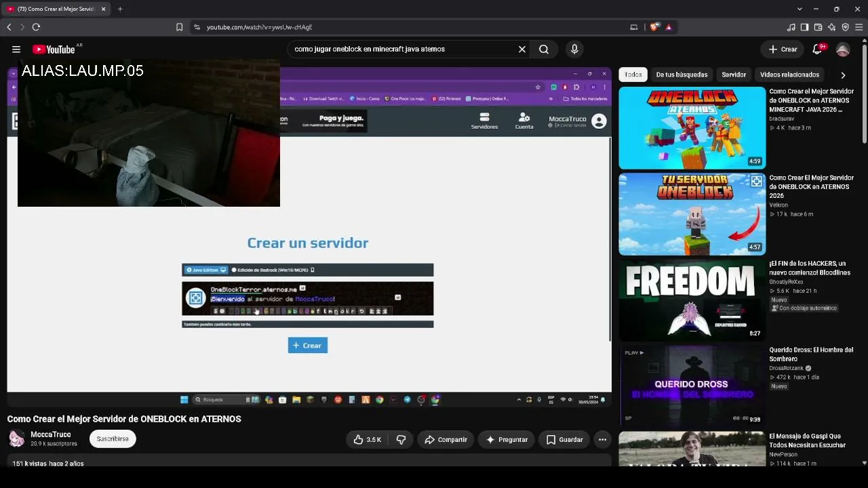
Task: Start voice search with the microphone
Action: 574,49
